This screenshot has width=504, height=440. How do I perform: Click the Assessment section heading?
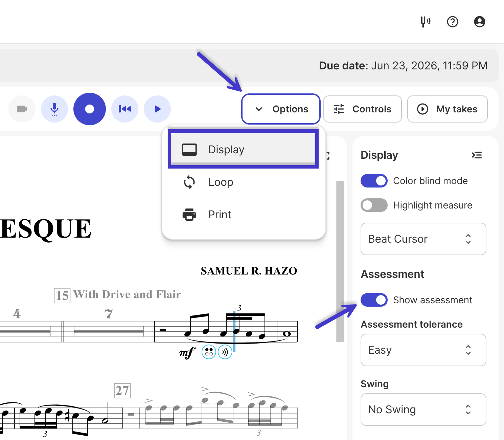pyautogui.click(x=392, y=274)
